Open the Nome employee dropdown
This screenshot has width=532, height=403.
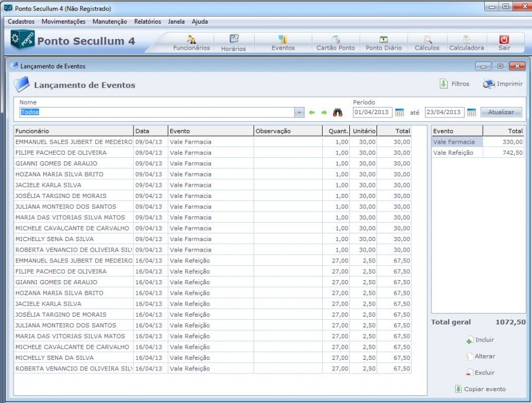[x=299, y=112]
